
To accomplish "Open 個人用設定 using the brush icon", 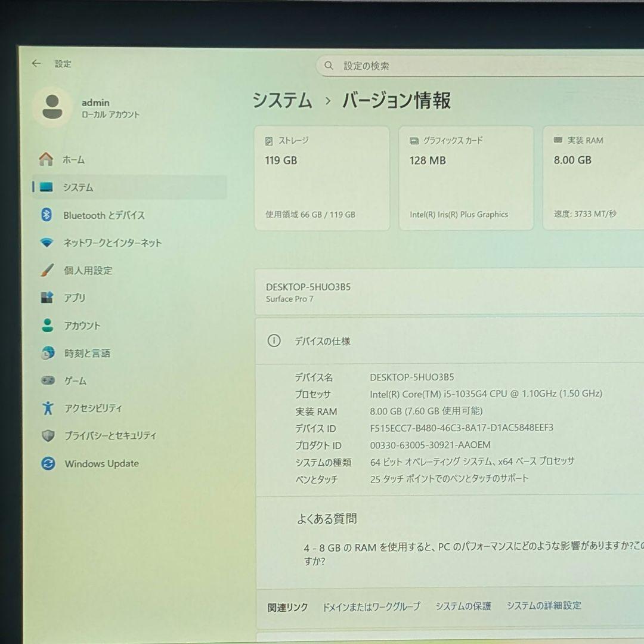I will pos(47,270).
